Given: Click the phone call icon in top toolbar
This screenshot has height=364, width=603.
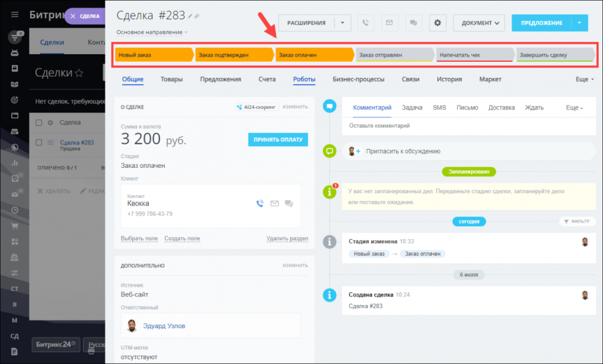Looking at the screenshot, I should pyautogui.click(x=366, y=23).
